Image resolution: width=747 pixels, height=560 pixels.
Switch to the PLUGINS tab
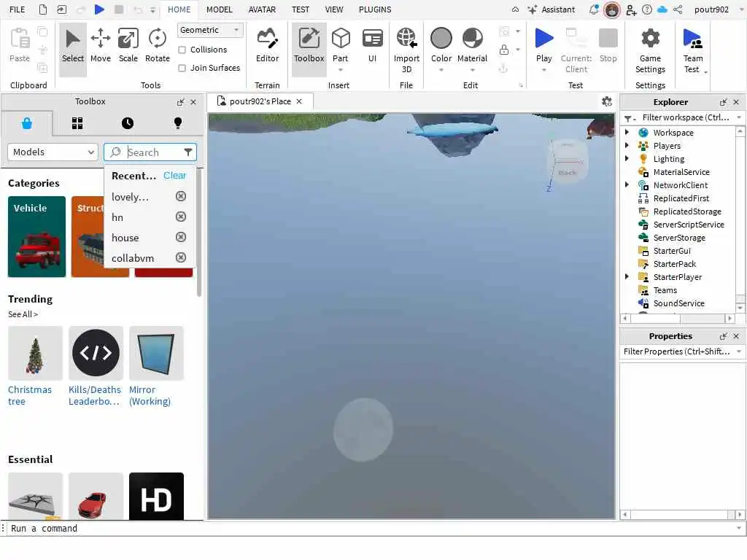tap(375, 9)
